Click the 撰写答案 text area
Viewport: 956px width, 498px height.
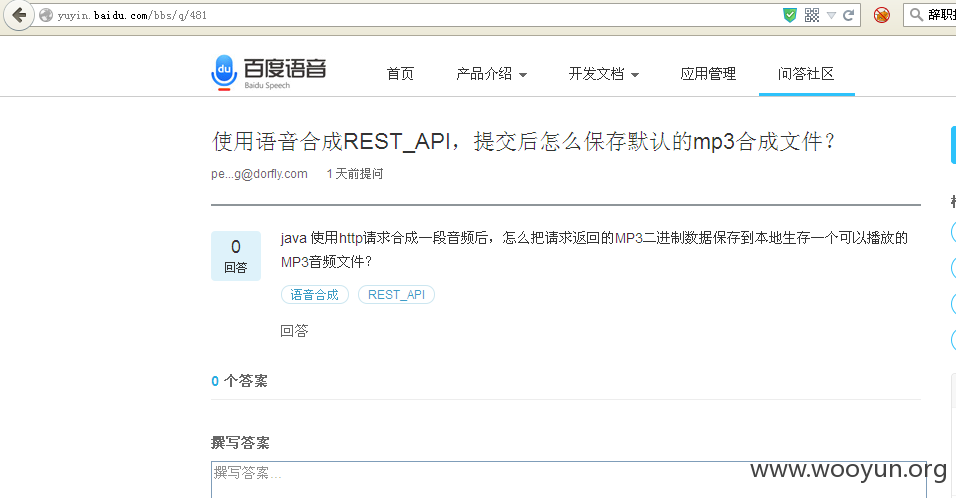point(569,480)
